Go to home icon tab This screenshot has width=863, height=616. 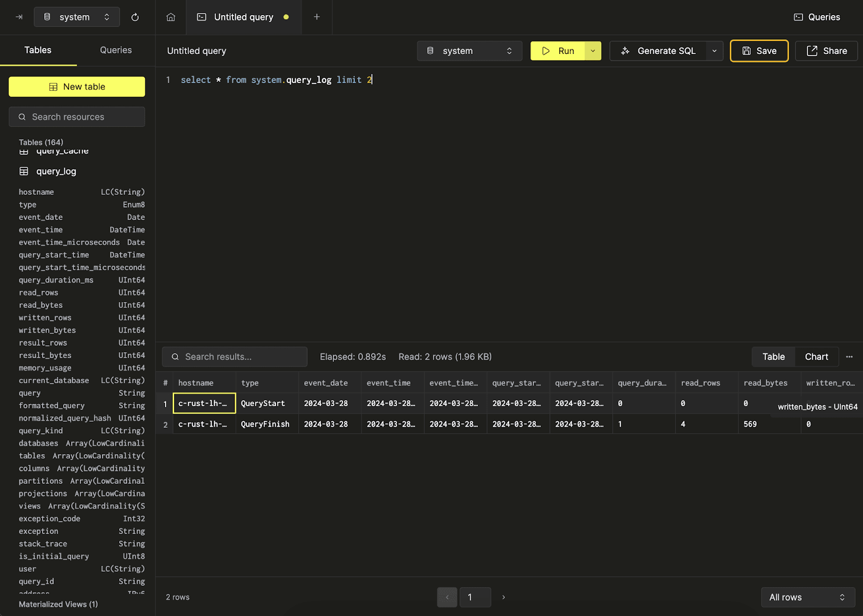171,17
